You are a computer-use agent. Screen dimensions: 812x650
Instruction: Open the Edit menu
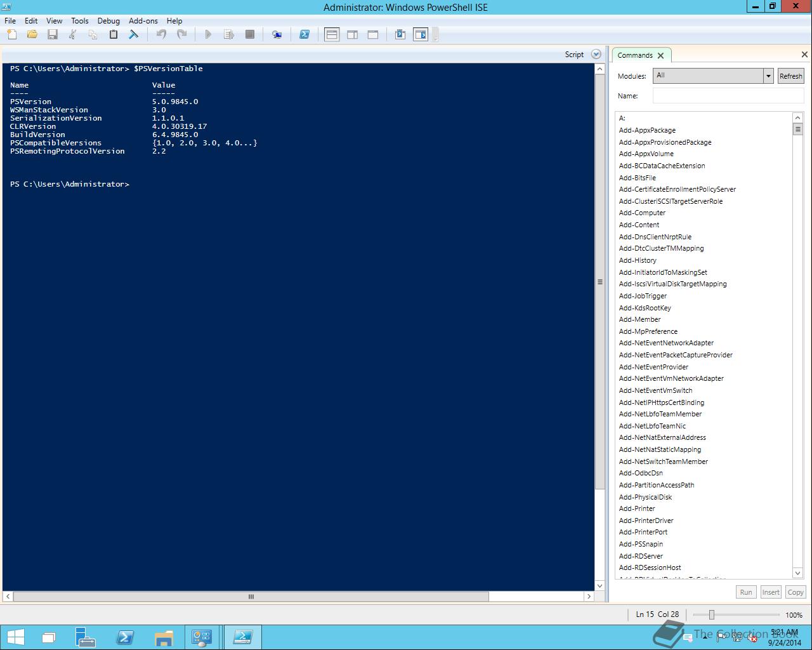(31, 20)
